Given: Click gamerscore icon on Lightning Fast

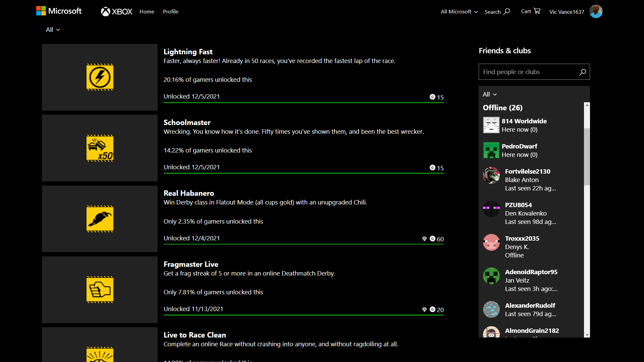Looking at the screenshot, I should tap(432, 97).
